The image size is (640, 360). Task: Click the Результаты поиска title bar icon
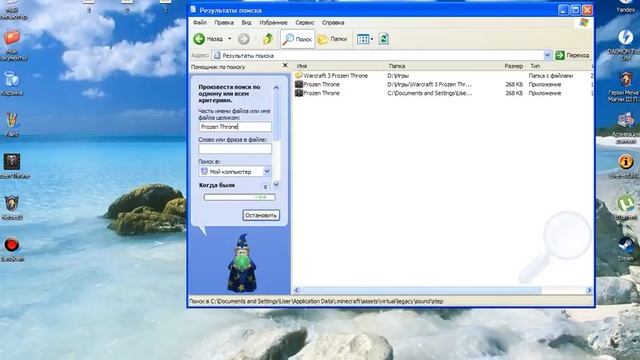coord(193,9)
